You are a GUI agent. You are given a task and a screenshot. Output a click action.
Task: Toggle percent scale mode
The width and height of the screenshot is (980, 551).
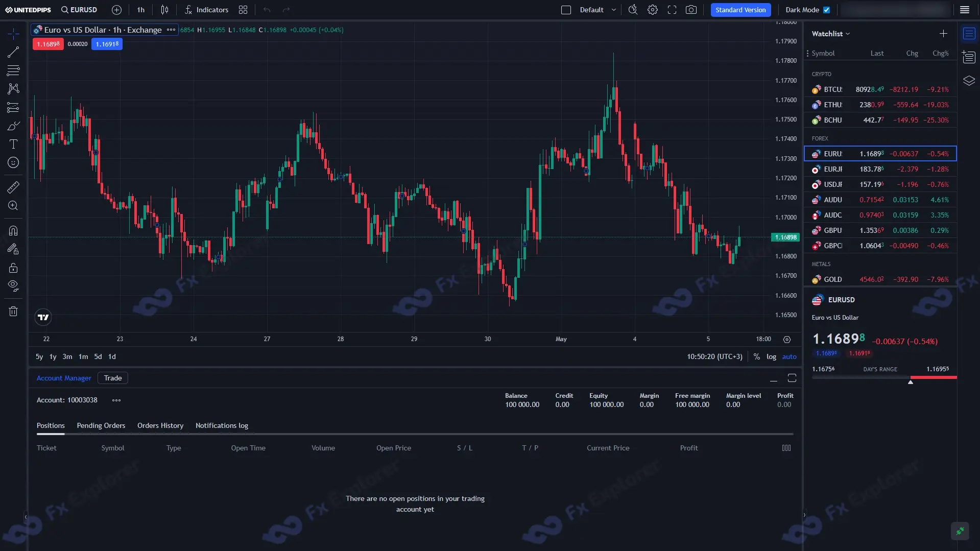pyautogui.click(x=756, y=356)
